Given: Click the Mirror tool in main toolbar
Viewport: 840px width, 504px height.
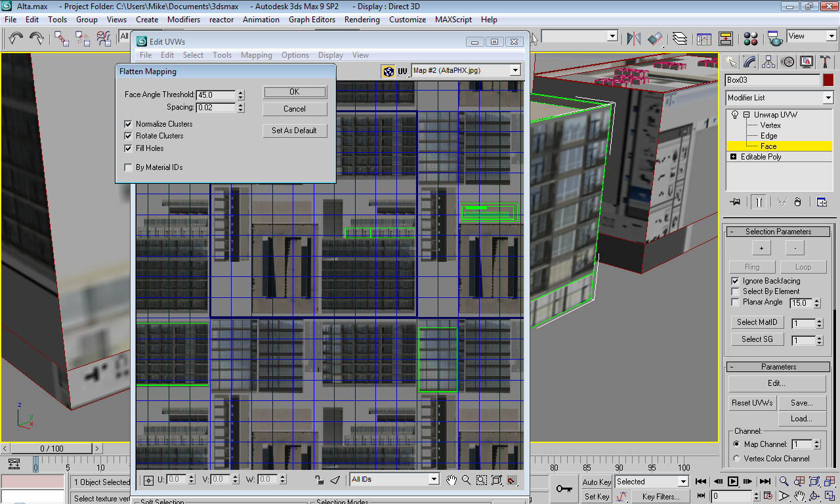Looking at the screenshot, I should tap(633, 38).
